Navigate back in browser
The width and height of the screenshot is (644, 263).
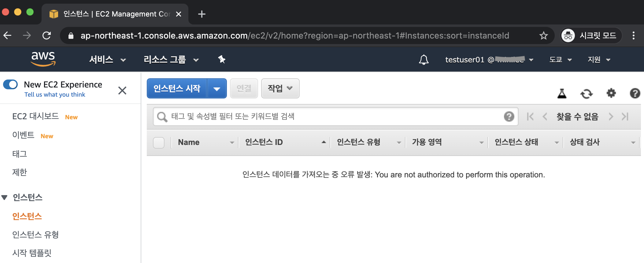click(7, 35)
